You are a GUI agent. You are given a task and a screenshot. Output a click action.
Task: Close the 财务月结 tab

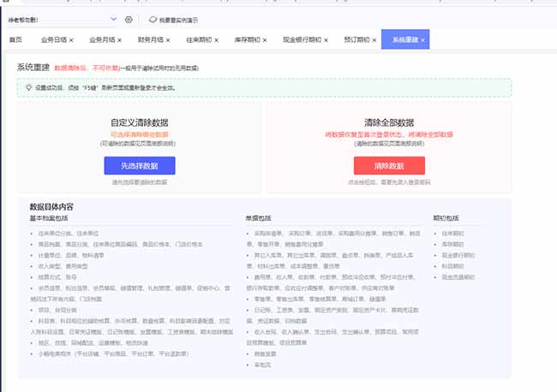coord(168,40)
